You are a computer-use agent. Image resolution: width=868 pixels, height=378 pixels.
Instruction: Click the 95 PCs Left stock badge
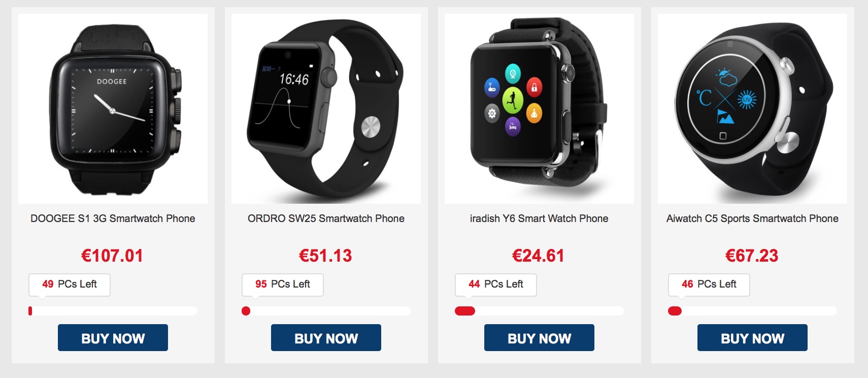[283, 285]
